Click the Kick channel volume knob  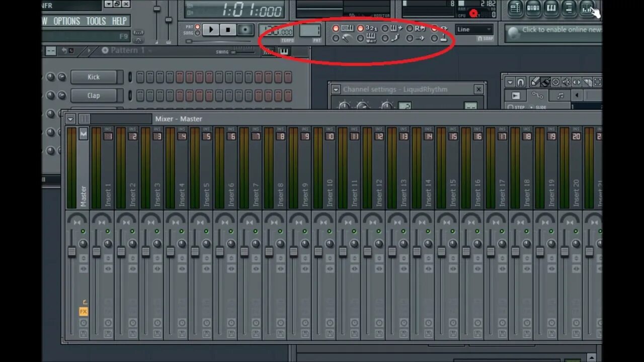(x=61, y=77)
